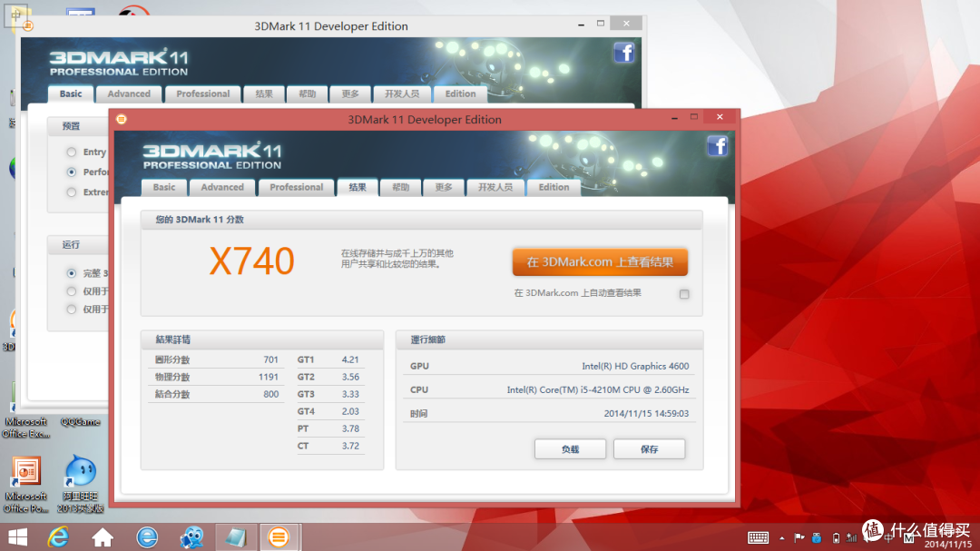Select Basic tab in back window
Image resolution: width=980 pixels, height=551 pixels.
point(71,93)
